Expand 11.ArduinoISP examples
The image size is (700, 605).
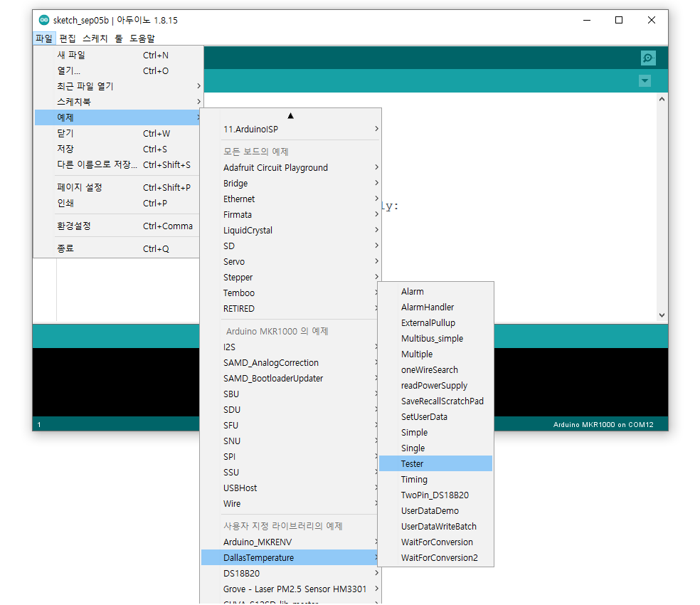point(291,129)
